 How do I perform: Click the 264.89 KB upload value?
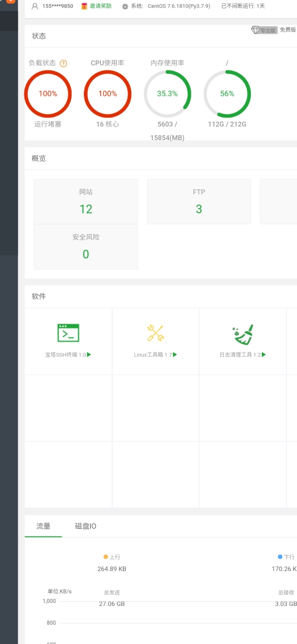tap(112, 569)
